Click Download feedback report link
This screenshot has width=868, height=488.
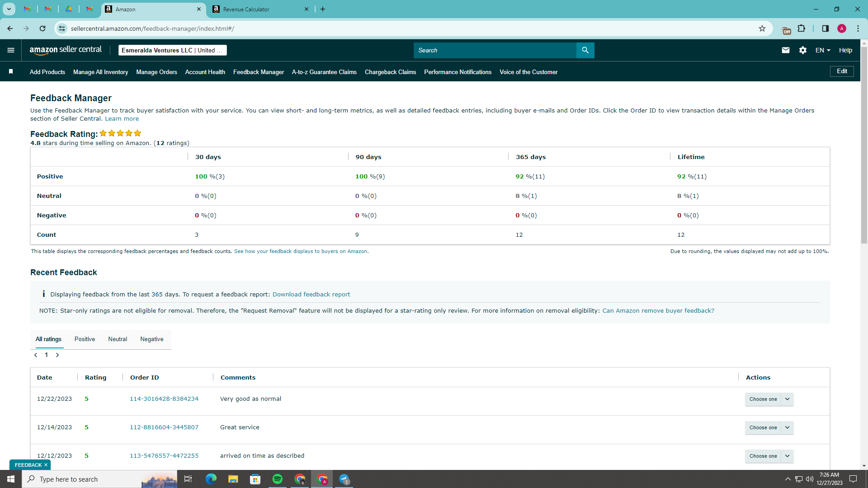[x=311, y=295]
